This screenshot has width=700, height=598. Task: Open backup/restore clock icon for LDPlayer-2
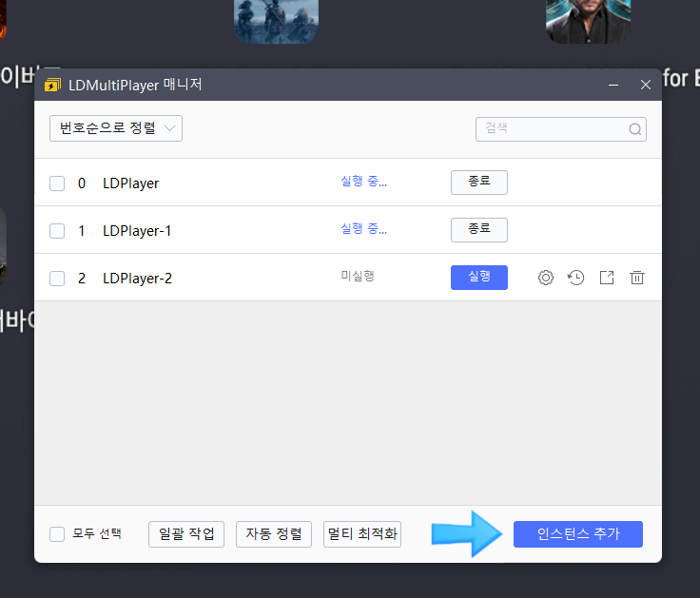576,278
